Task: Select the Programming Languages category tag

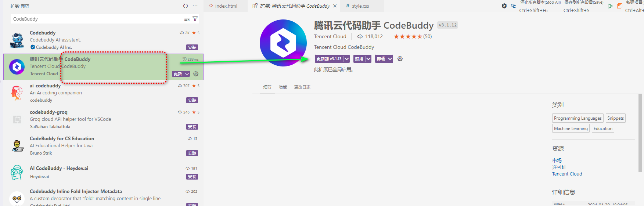Action: pyautogui.click(x=578, y=118)
